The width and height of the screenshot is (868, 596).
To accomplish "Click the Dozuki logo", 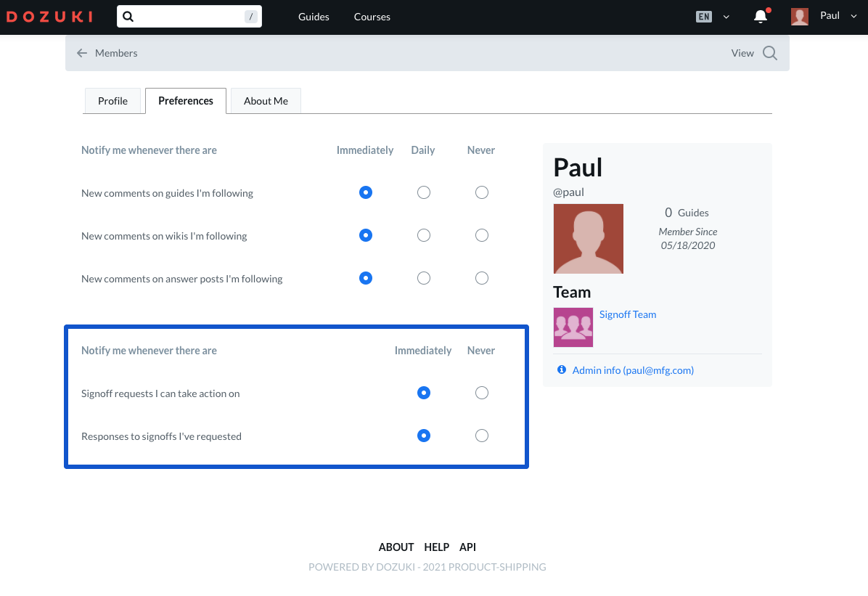I will (50, 17).
